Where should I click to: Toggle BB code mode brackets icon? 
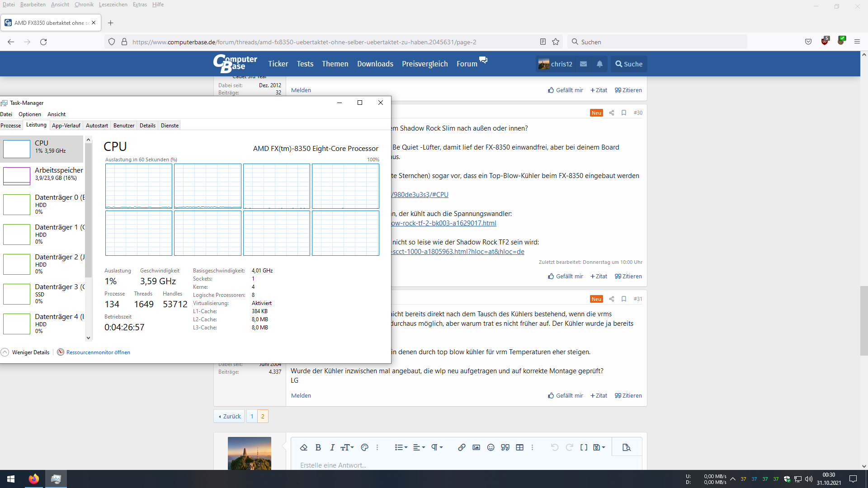pos(584,447)
